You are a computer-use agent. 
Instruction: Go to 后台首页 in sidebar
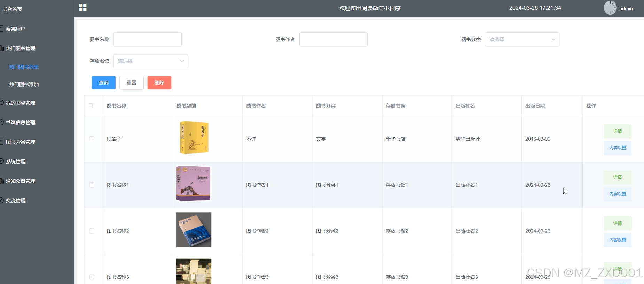12,9
